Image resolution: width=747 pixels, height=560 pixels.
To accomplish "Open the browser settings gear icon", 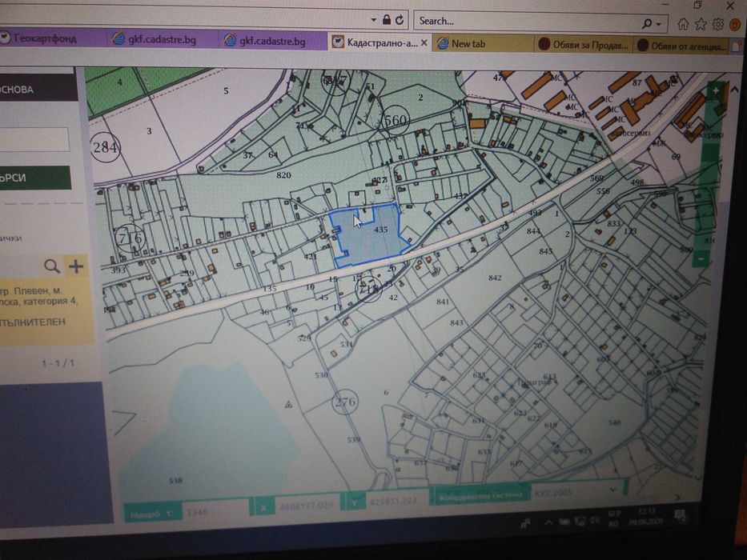I will (718, 24).
